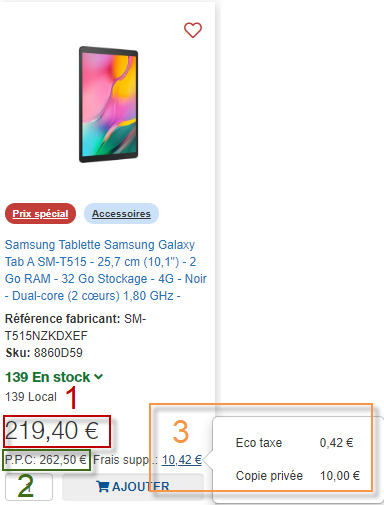Viewport: 384px width, 505px height.
Task: Click the P.P.C: 262,50 € price
Action: (46, 460)
